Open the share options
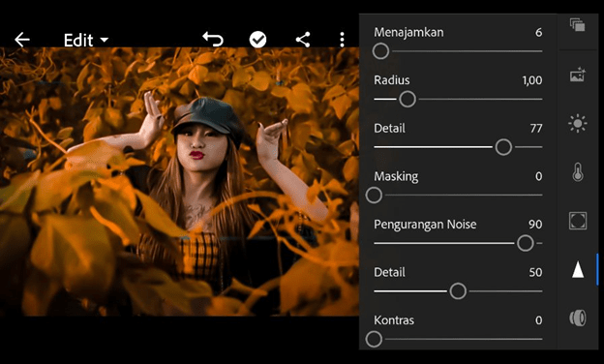 [303, 40]
